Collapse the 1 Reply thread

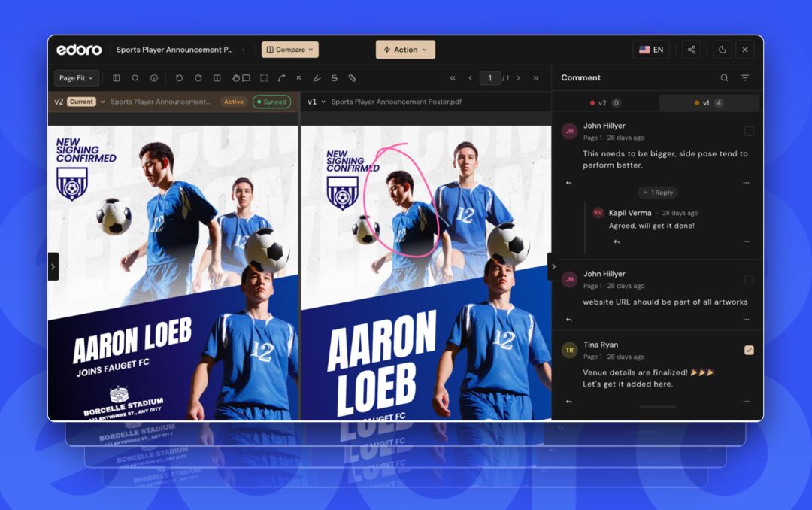click(x=658, y=193)
